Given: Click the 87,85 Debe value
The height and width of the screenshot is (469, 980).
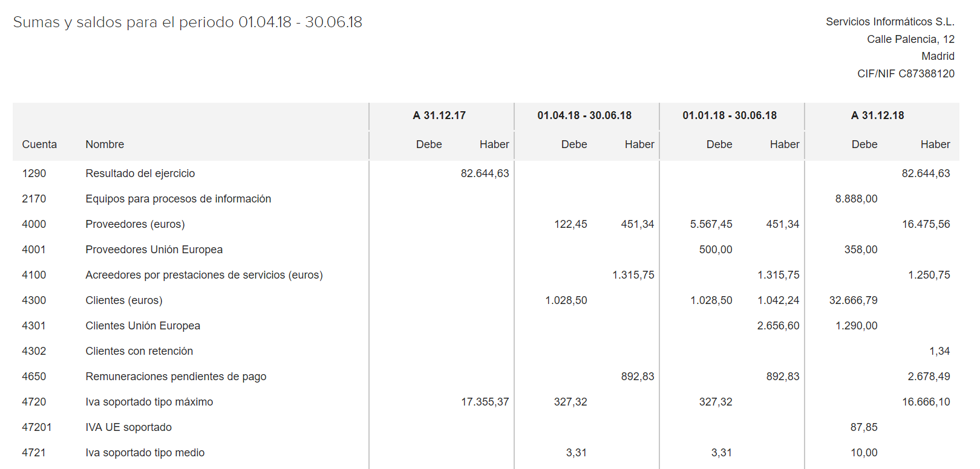Looking at the screenshot, I should pos(864,427).
